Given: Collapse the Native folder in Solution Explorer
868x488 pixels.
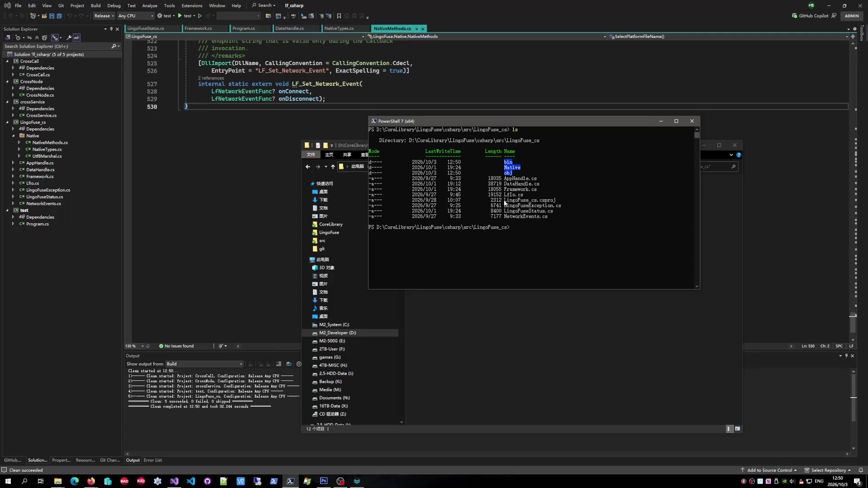Looking at the screenshot, I should point(13,136).
